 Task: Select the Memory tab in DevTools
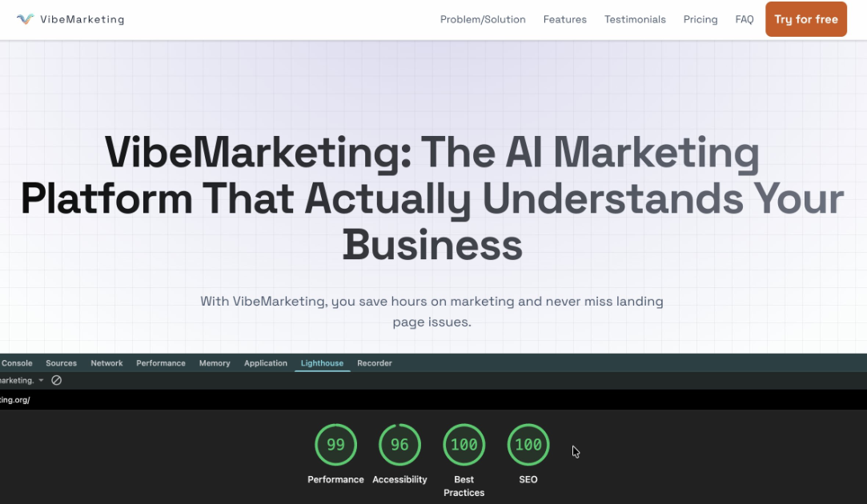pos(215,363)
